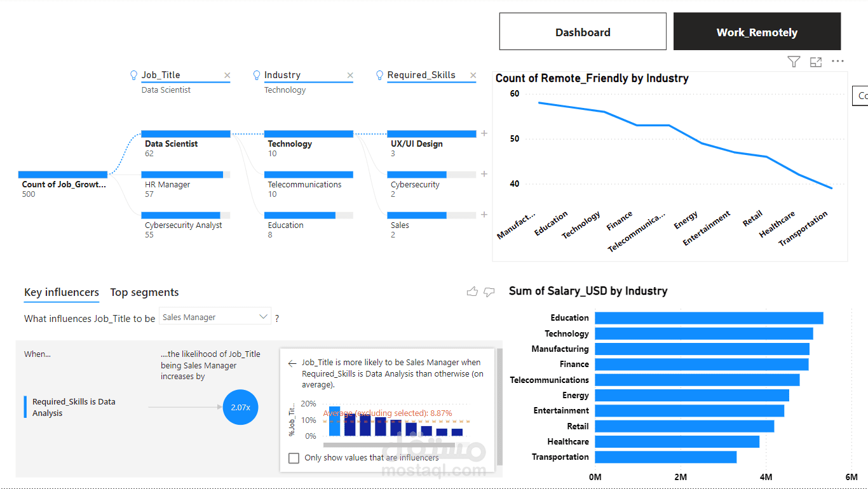Check Only show values that are influencers

coord(294,458)
